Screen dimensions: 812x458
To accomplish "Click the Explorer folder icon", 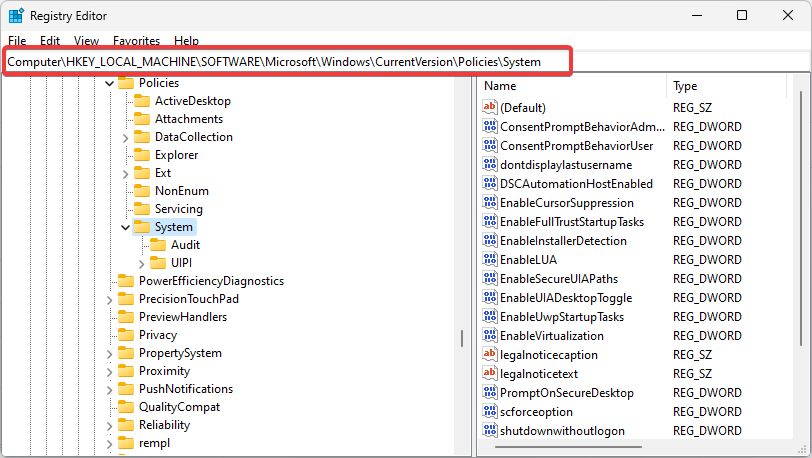I will click(142, 154).
